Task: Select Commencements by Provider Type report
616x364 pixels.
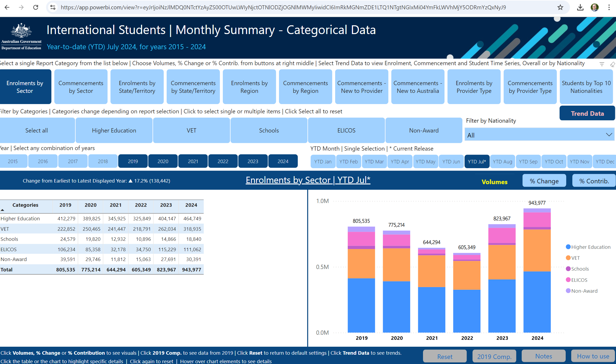Action: tap(530, 87)
